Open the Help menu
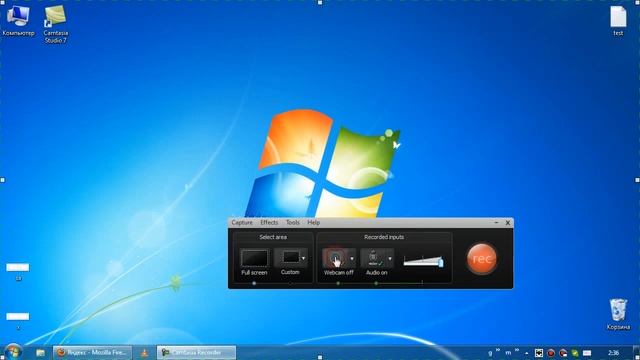Image resolution: width=640 pixels, height=360 pixels. [313, 222]
